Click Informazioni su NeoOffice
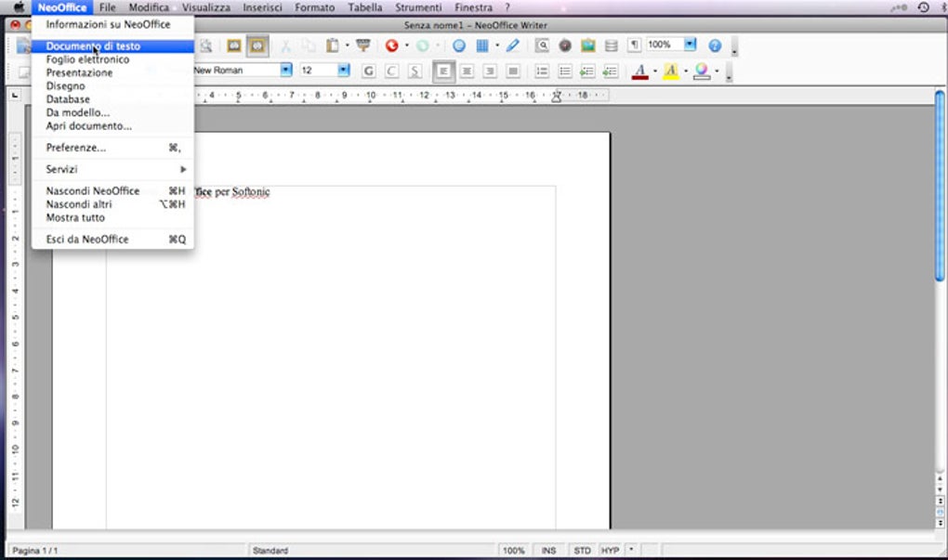The height and width of the screenshot is (560, 948). [x=113, y=24]
